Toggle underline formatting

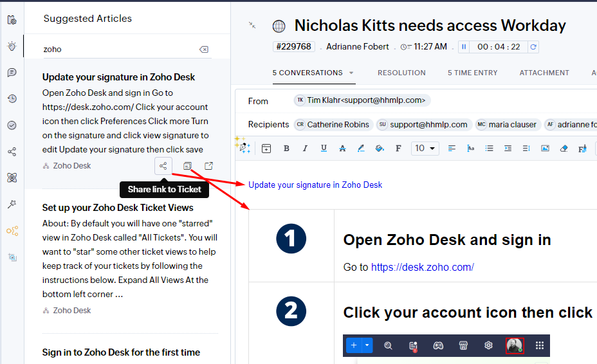pyautogui.click(x=324, y=149)
